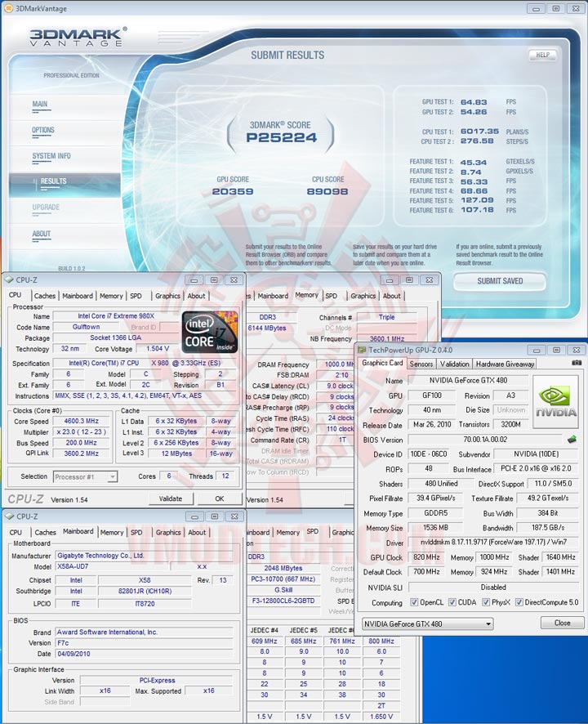Click the Bandwidth 187.5 GB/s field

[x=548, y=527]
